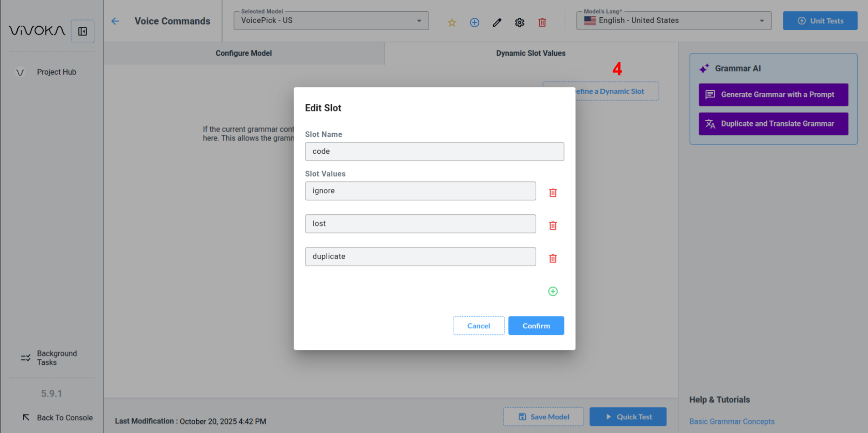
Task: Mark model as favorite with the star icon
Action: [452, 22]
